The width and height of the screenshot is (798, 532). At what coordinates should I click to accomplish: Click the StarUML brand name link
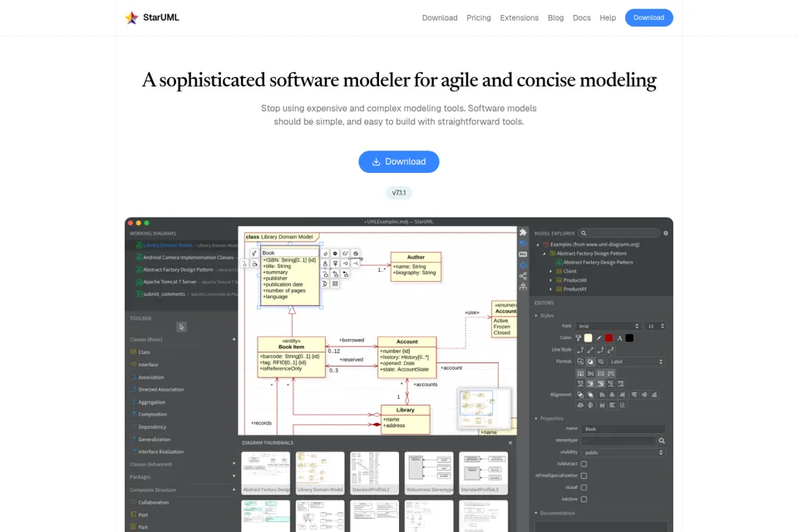pyautogui.click(x=160, y=17)
